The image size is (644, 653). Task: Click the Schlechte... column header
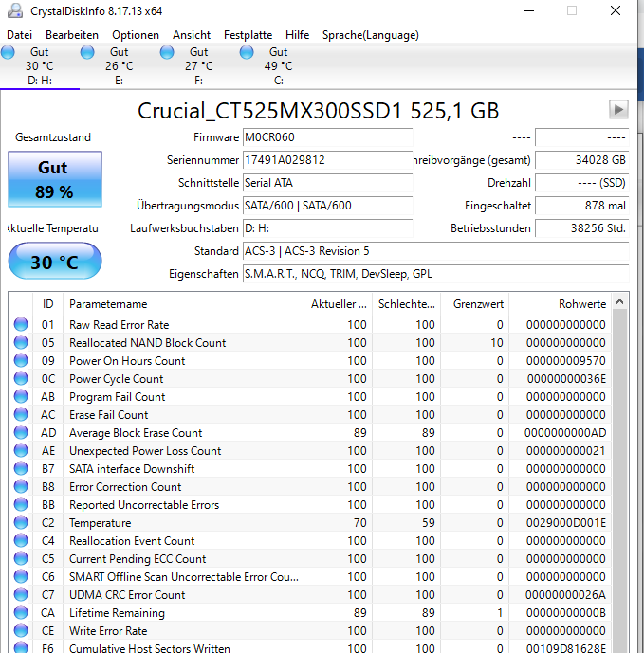[406, 304]
